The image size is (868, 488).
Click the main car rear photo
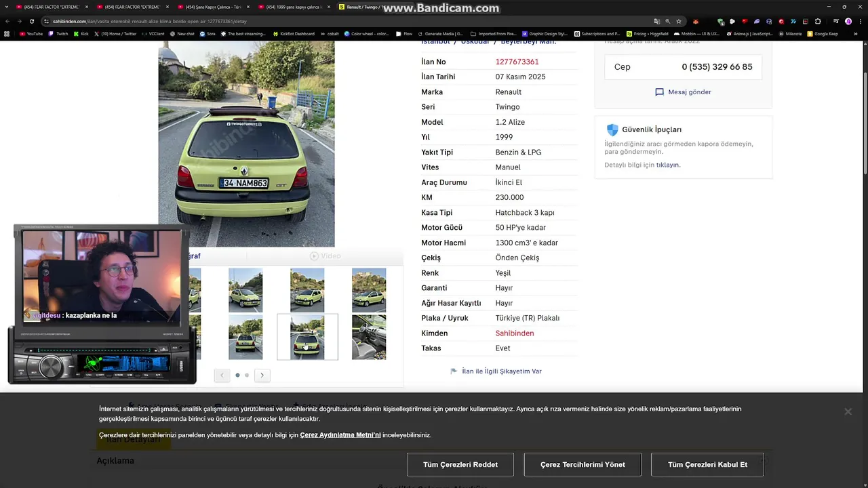246,144
